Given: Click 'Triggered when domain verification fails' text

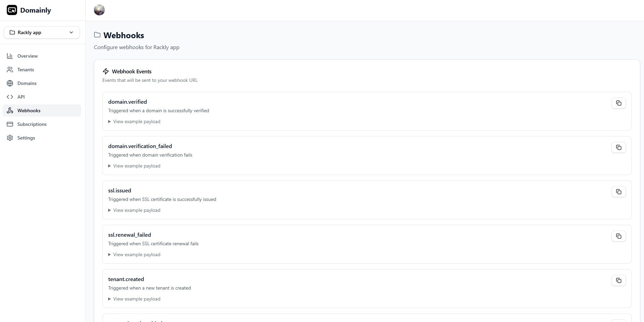Looking at the screenshot, I should 150,155.
